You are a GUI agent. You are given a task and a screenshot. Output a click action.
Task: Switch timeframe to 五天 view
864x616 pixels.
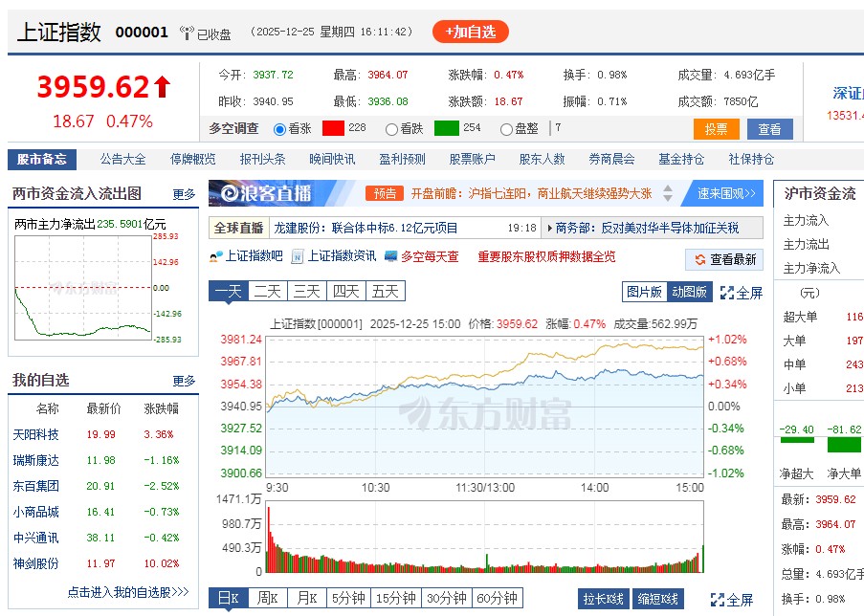[x=385, y=291]
